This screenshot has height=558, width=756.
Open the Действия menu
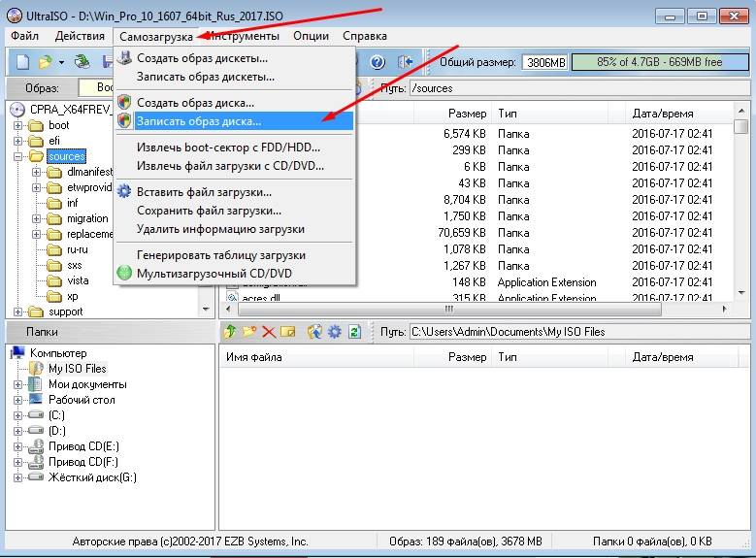pos(80,36)
